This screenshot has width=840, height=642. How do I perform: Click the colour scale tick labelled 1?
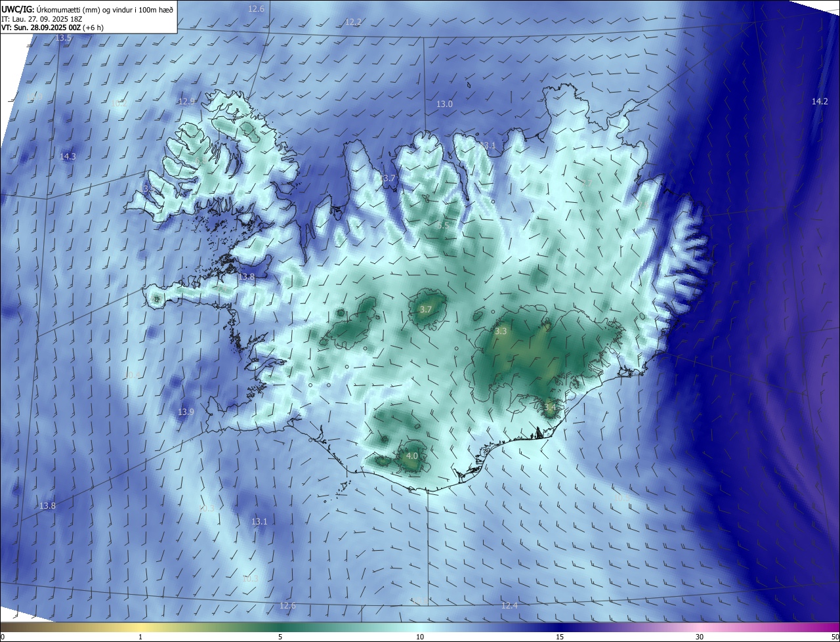140,637
